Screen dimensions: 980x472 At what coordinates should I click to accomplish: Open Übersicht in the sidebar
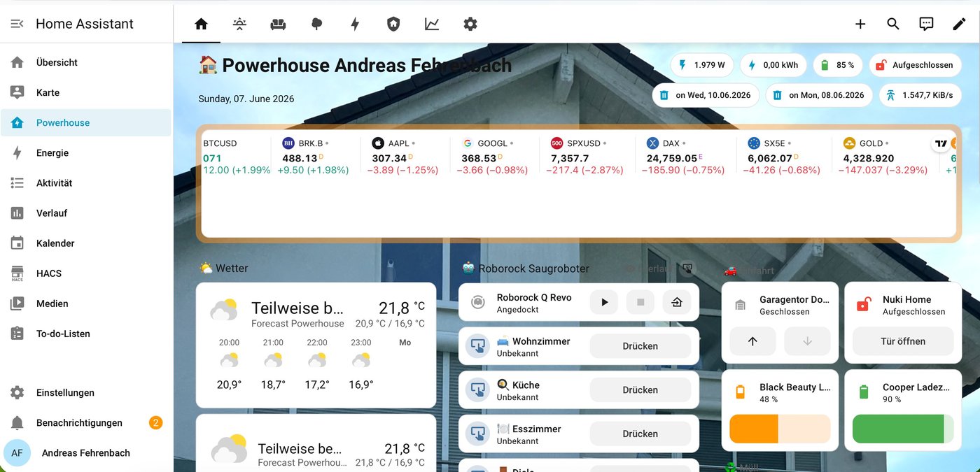pyautogui.click(x=85, y=62)
